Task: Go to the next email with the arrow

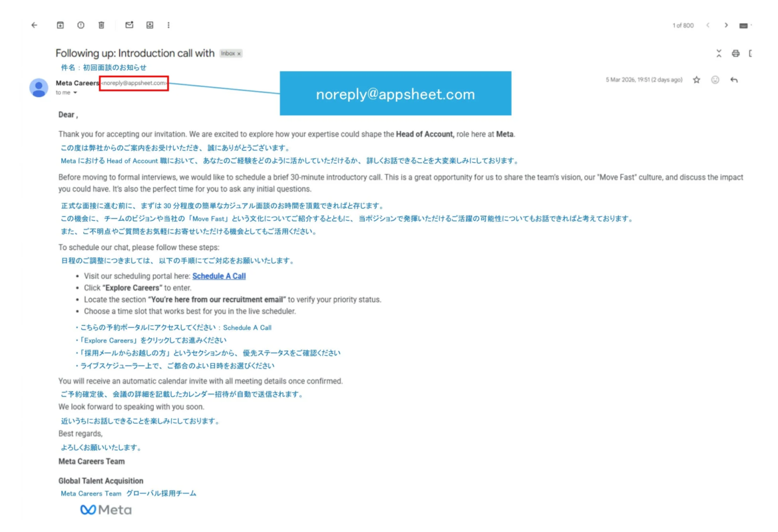Action: 726,25
